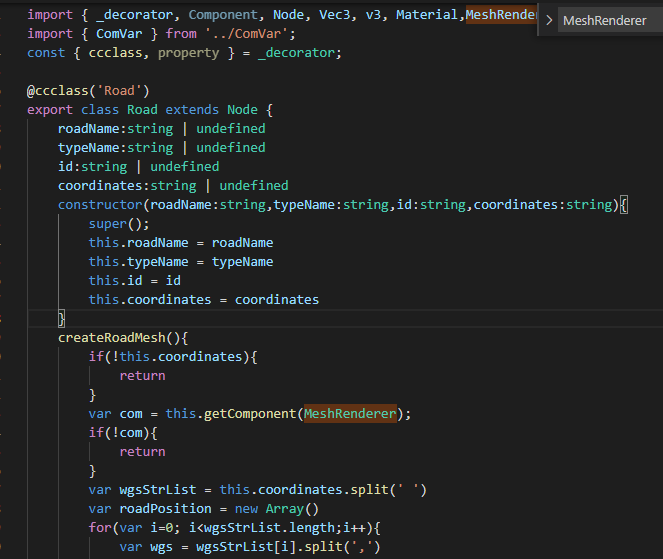This screenshot has height=559, width=663.
Task: Click 'roadName' in its property declaration line
Action: (89, 129)
